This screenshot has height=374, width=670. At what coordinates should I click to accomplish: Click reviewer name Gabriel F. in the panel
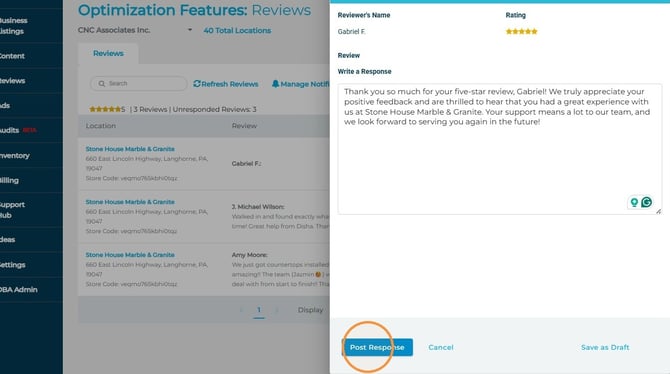click(x=352, y=32)
